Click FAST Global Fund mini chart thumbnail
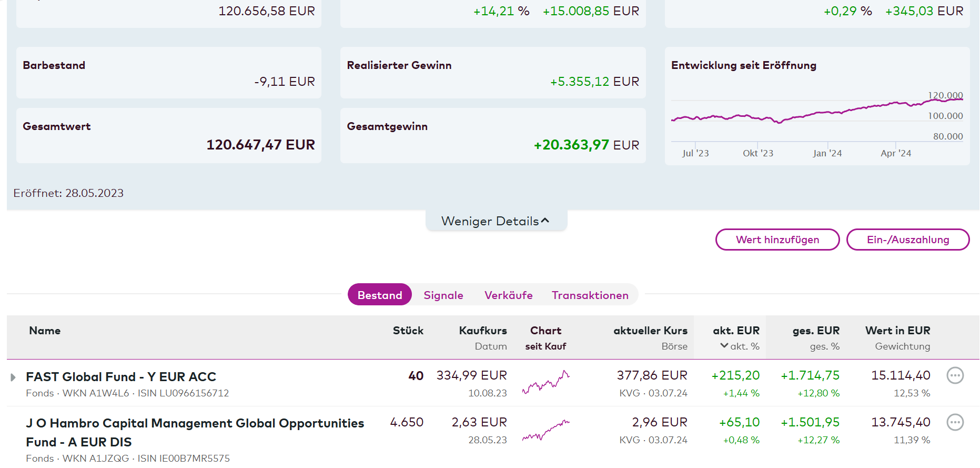This screenshot has height=468, width=980. pyautogui.click(x=545, y=383)
